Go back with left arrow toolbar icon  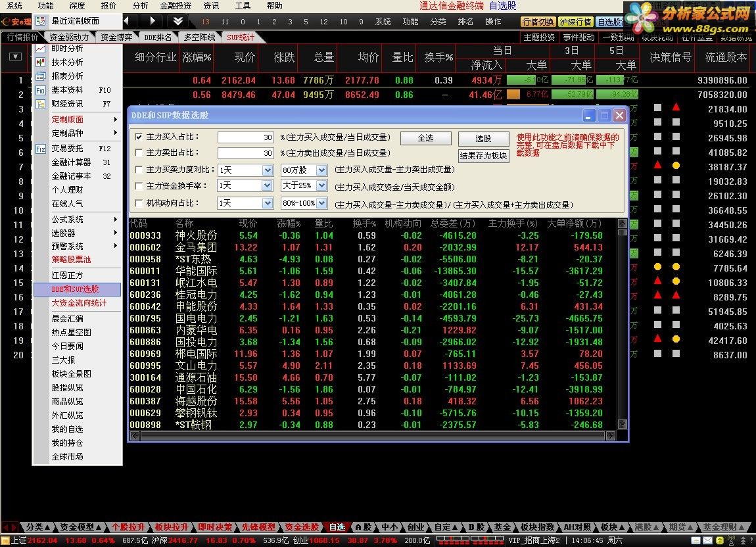point(126,21)
